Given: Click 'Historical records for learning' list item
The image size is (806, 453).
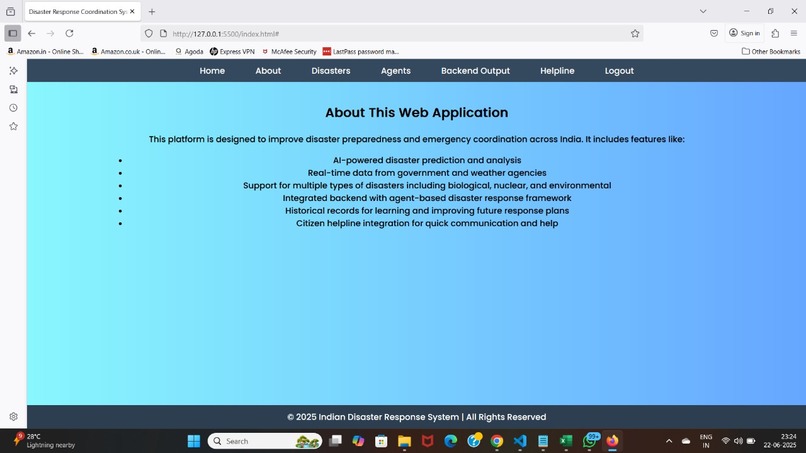Looking at the screenshot, I should click(427, 211).
